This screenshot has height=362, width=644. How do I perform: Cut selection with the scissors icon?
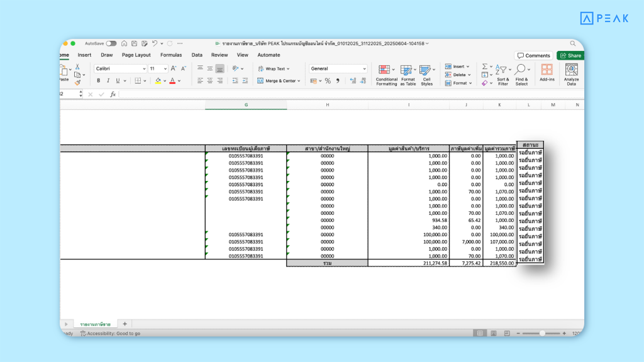77,67
